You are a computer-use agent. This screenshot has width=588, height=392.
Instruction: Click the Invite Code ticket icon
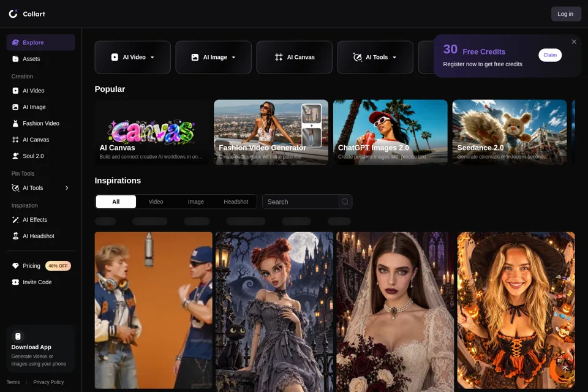pos(15,282)
